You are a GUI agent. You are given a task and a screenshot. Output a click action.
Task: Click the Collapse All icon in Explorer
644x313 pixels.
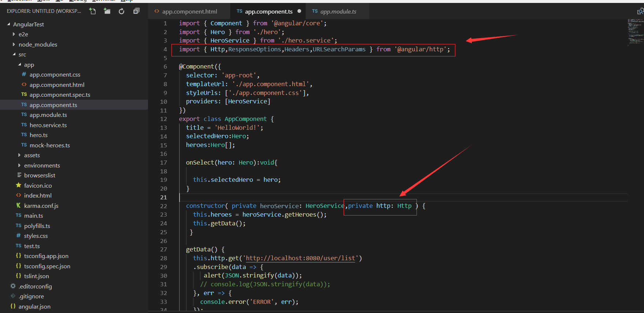[136, 11]
